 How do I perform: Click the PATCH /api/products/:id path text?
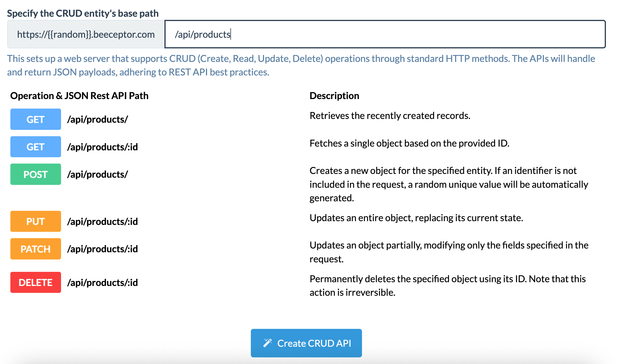pyautogui.click(x=103, y=249)
